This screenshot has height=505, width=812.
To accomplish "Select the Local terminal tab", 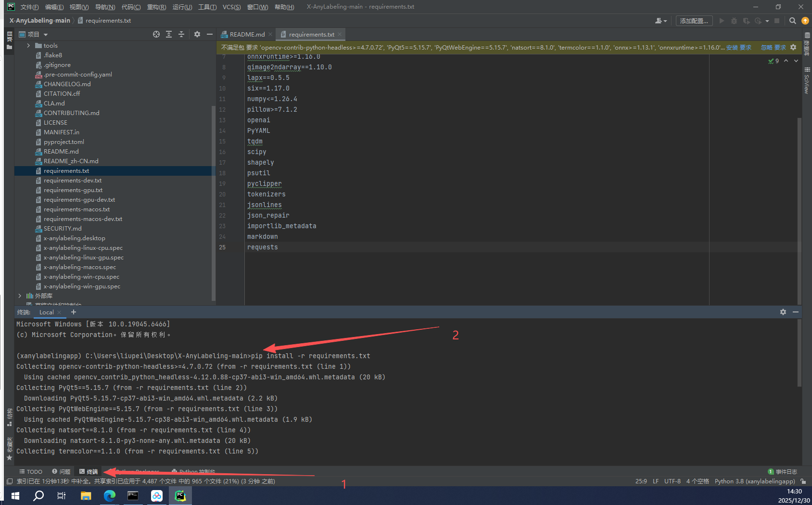I will click(x=47, y=312).
